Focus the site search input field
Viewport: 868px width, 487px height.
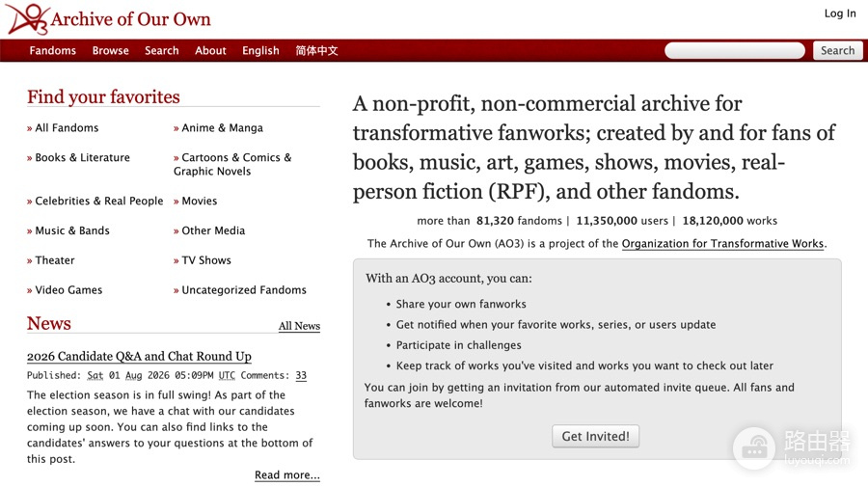point(735,50)
